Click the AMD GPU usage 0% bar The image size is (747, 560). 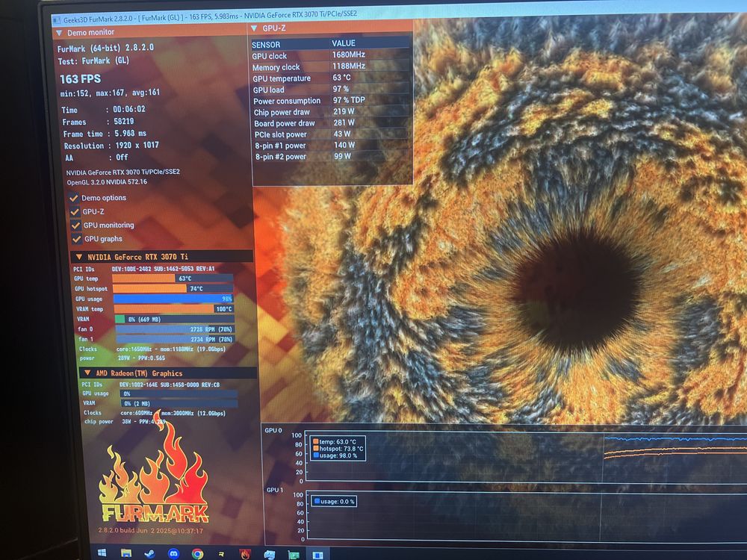pos(179,393)
